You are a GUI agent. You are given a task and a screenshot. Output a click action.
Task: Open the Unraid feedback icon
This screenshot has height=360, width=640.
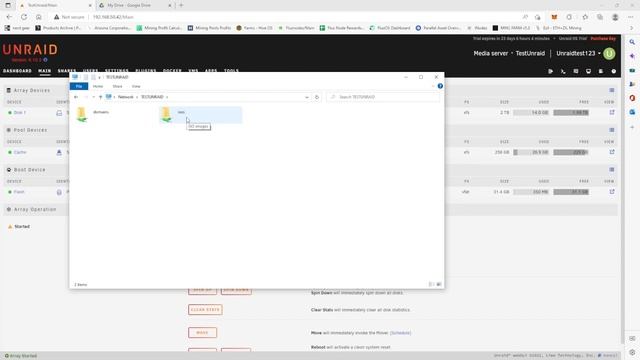(576, 71)
